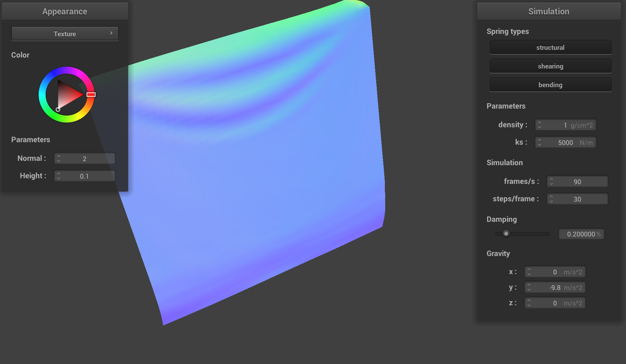The image size is (626, 364).
Task: Decrease Gravity y with the down arrow
Action: 529,290
